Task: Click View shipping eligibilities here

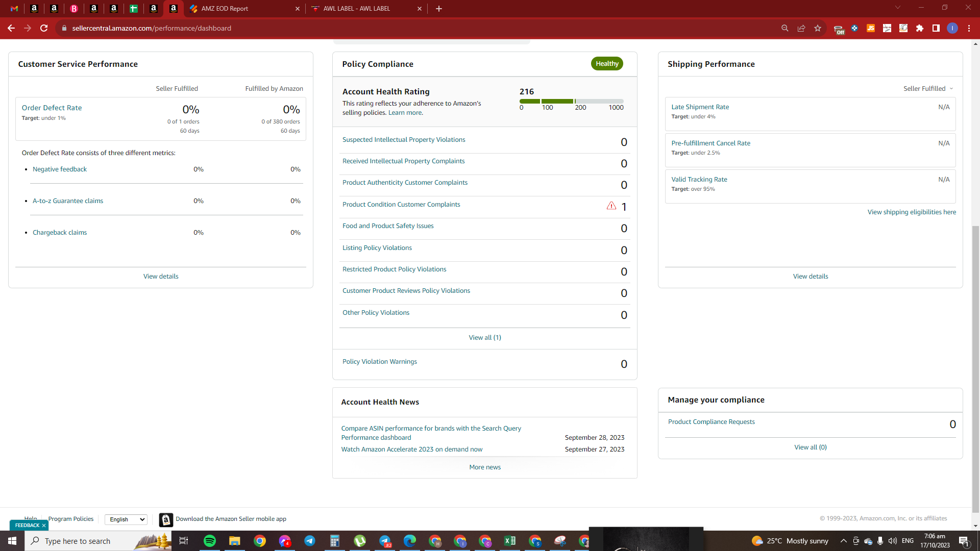Action: (912, 212)
